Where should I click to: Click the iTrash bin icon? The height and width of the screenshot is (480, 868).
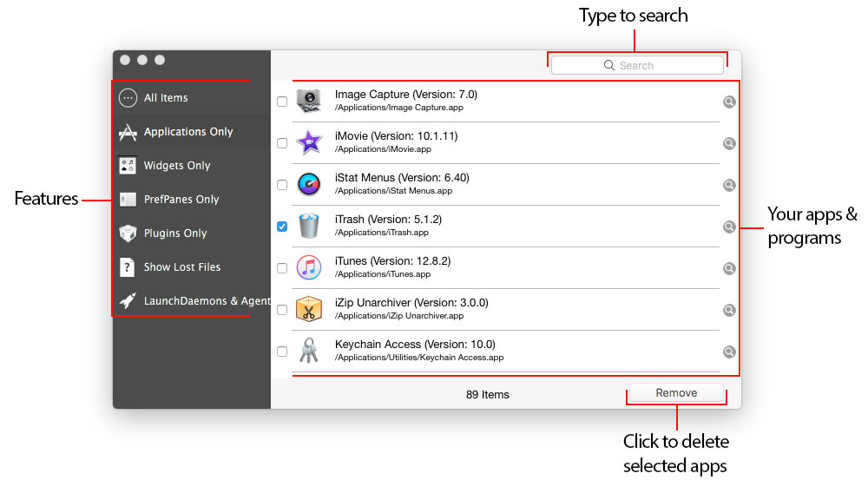click(x=309, y=226)
